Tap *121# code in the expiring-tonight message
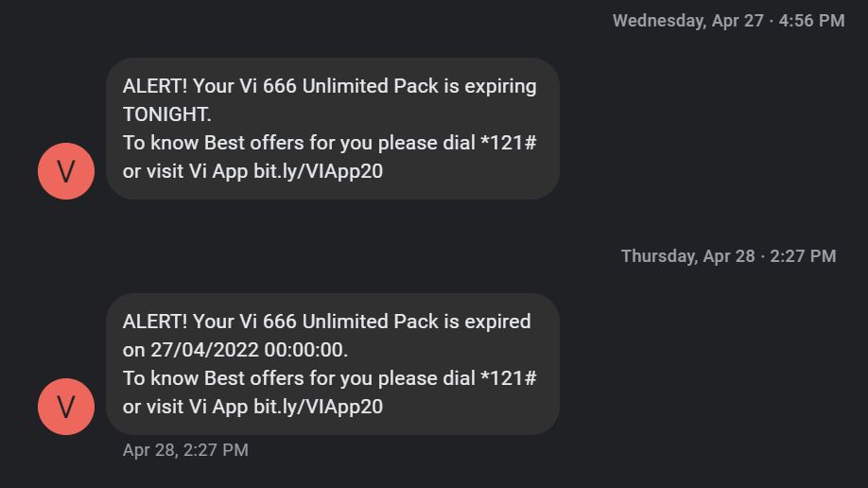This screenshot has height=488, width=868. [x=509, y=143]
